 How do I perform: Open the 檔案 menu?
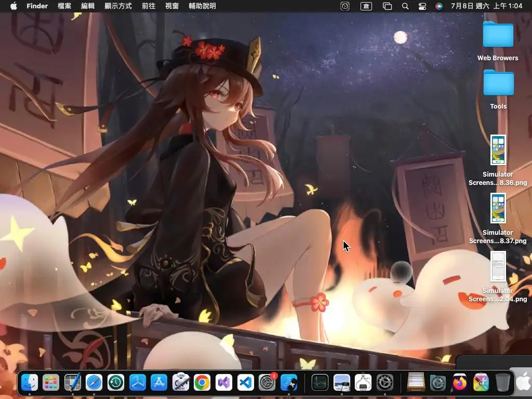pos(64,6)
